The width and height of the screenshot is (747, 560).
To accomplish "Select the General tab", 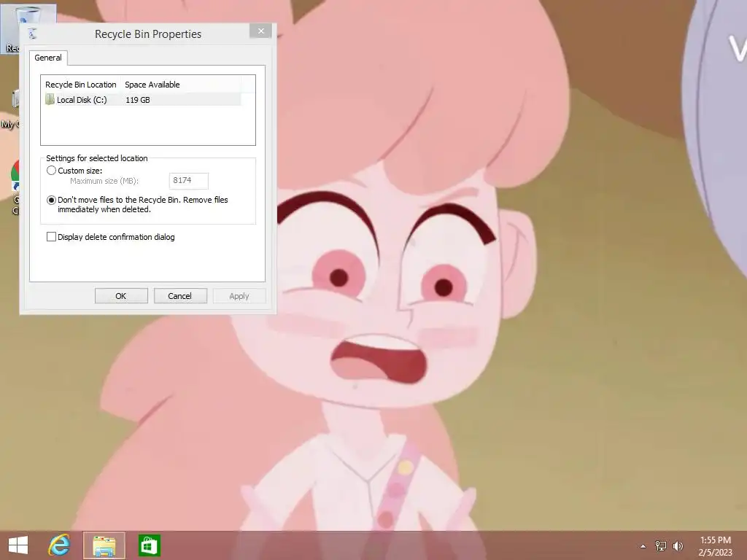I will coord(48,58).
